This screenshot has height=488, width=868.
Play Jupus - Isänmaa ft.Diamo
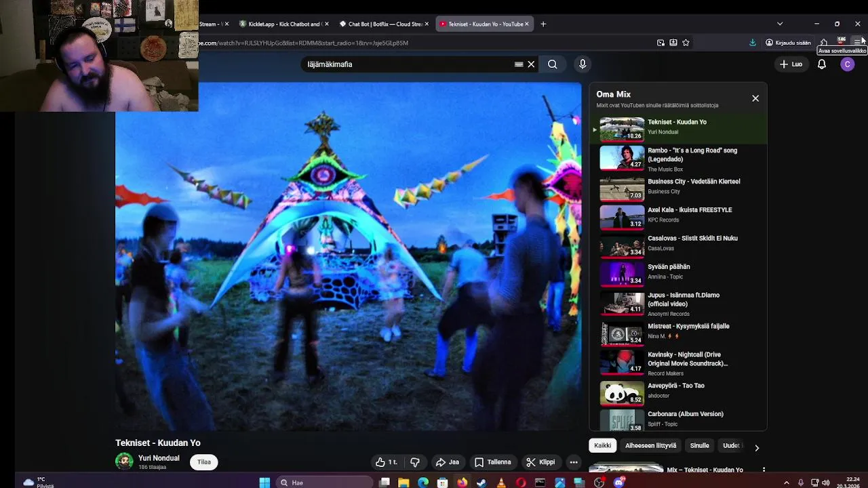678,303
